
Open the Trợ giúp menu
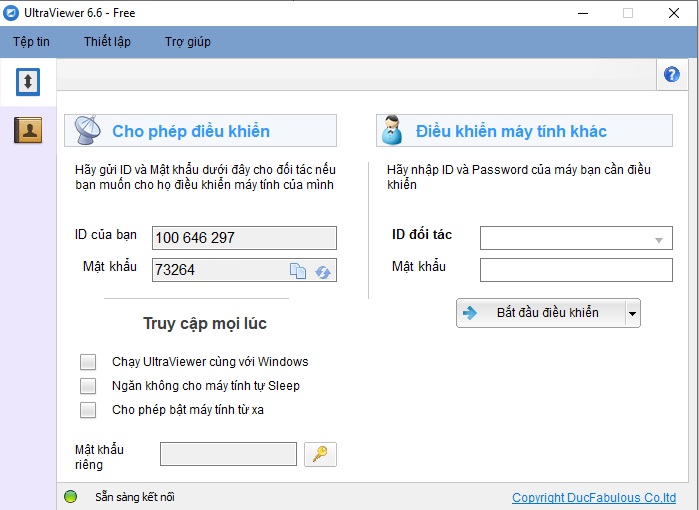click(188, 41)
